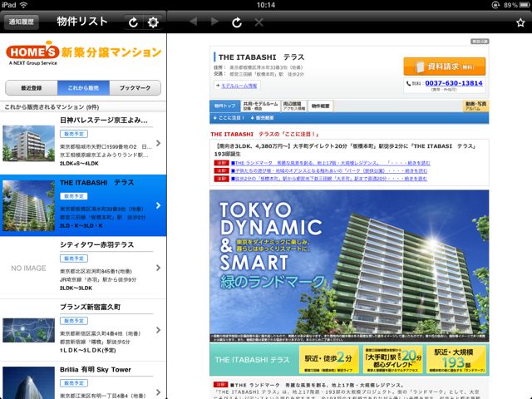
Task: Go forward in the browser pane
Action: pos(214,22)
